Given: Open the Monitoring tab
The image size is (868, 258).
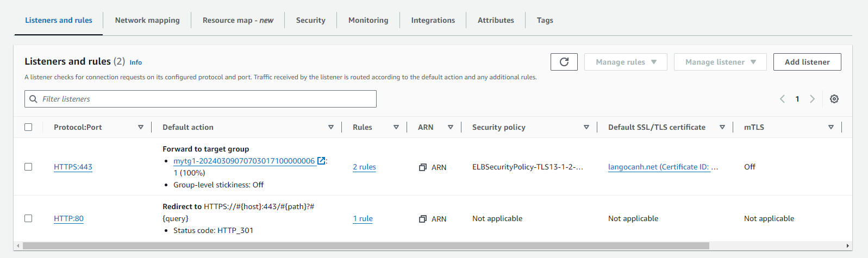Looking at the screenshot, I should point(368,20).
